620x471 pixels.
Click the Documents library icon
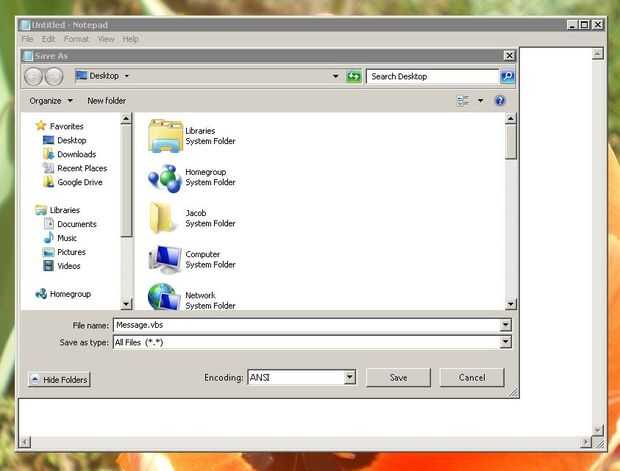[49, 224]
